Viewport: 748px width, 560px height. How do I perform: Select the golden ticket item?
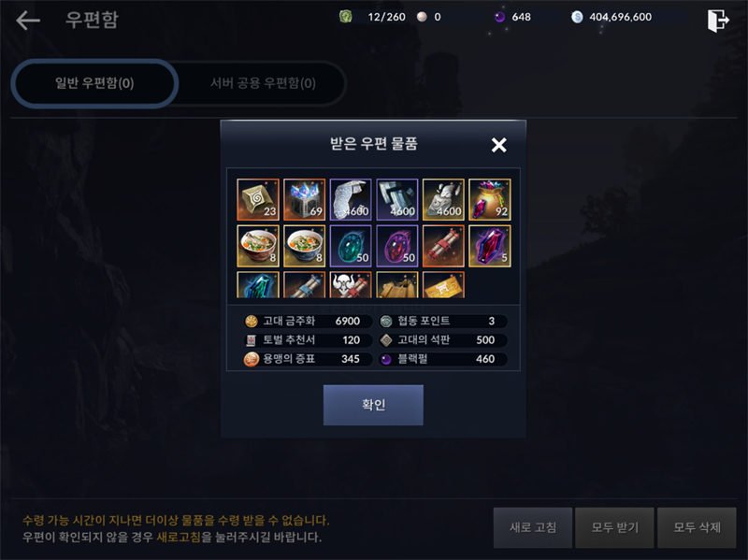(443, 285)
